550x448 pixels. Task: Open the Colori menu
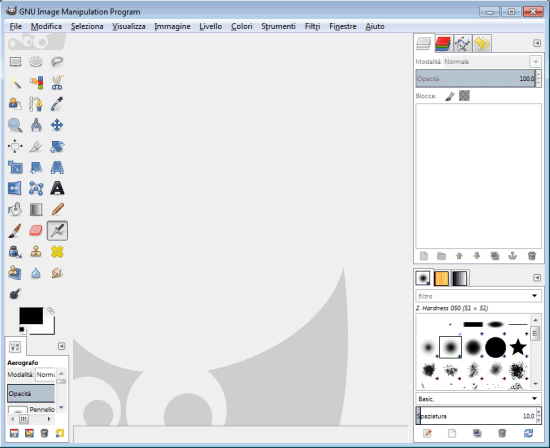pyautogui.click(x=241, y=26)
